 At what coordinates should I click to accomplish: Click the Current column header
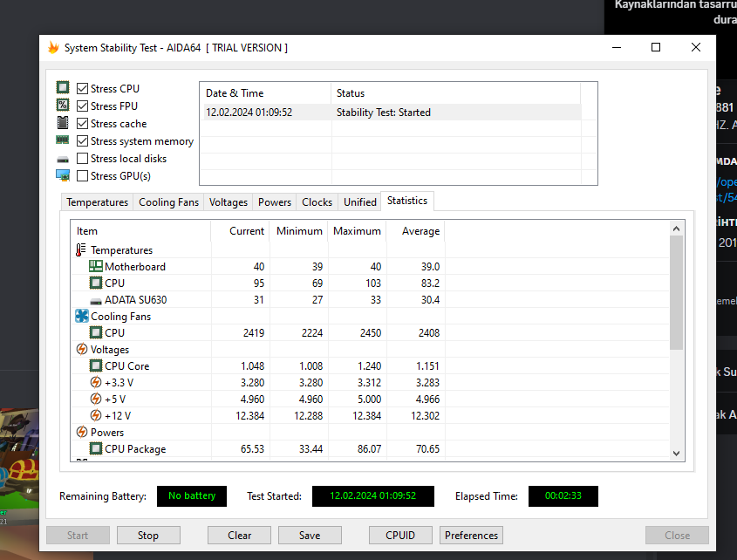point(240,231)
